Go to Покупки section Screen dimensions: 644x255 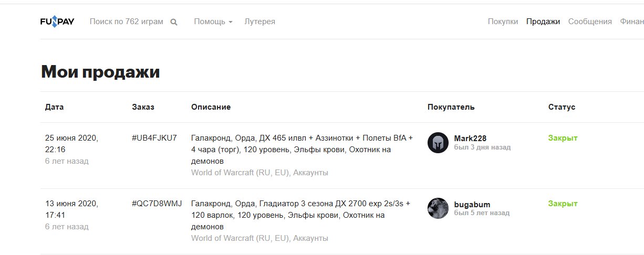(503, 22)
